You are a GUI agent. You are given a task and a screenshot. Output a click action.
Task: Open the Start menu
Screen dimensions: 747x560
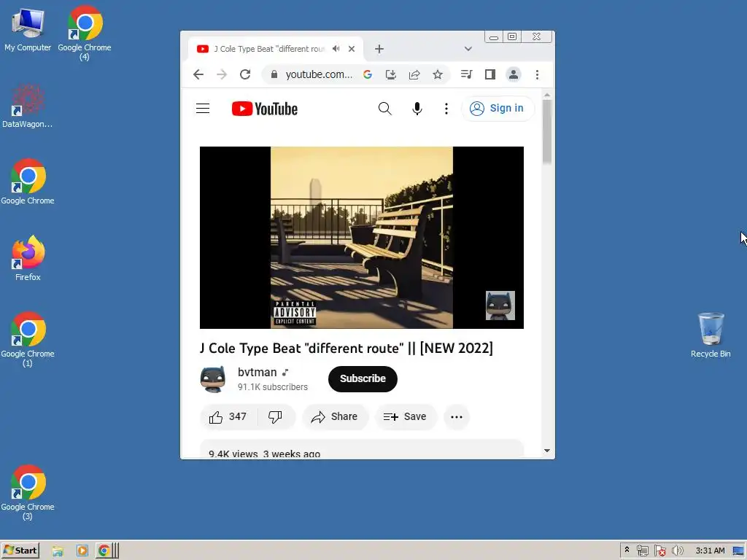point(20,551)
